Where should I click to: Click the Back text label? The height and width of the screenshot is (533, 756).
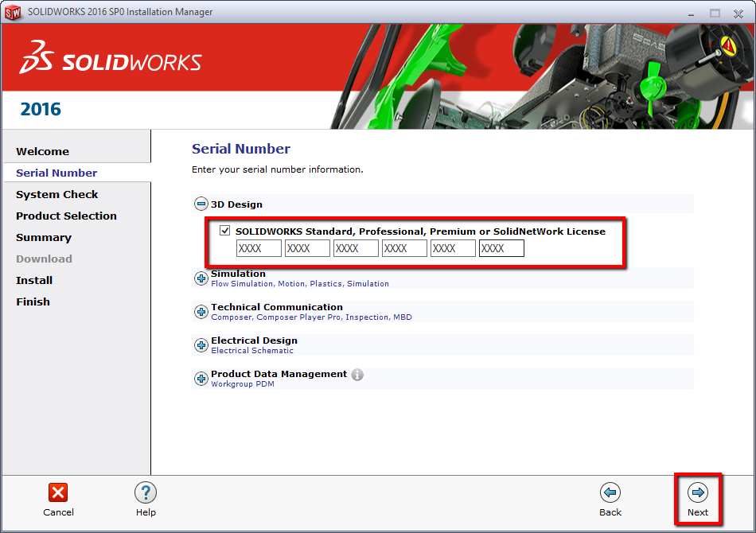(x=610, y=512)
